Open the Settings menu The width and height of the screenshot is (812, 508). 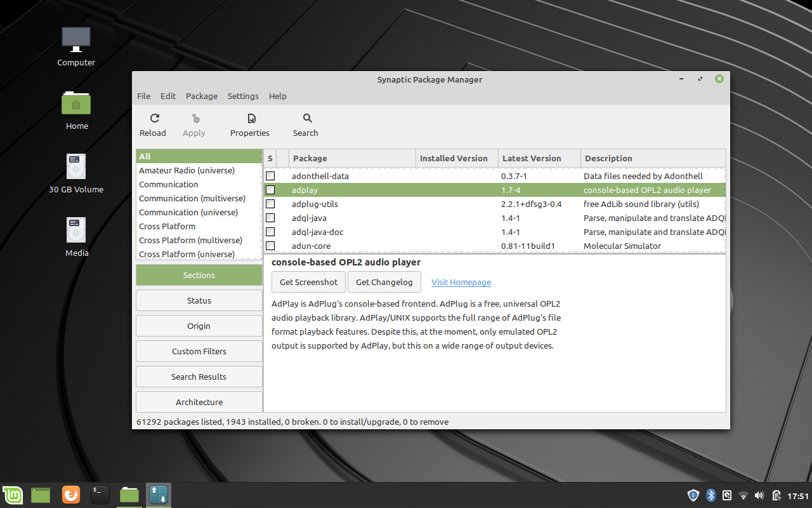243,96
